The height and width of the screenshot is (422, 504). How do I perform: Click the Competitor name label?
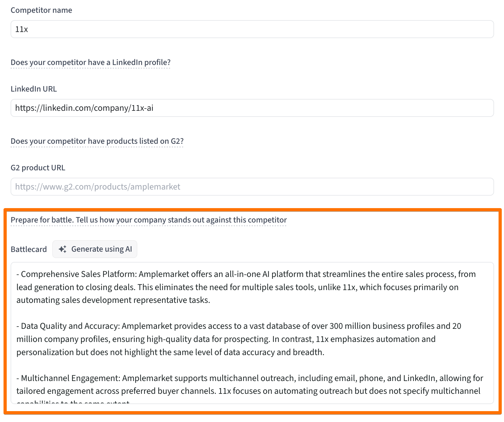point(41,10)
